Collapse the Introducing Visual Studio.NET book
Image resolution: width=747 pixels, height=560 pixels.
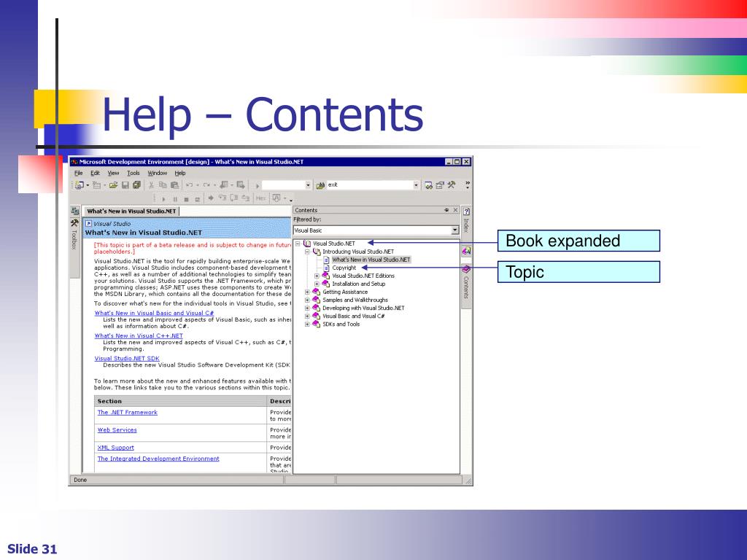(307, 252)
